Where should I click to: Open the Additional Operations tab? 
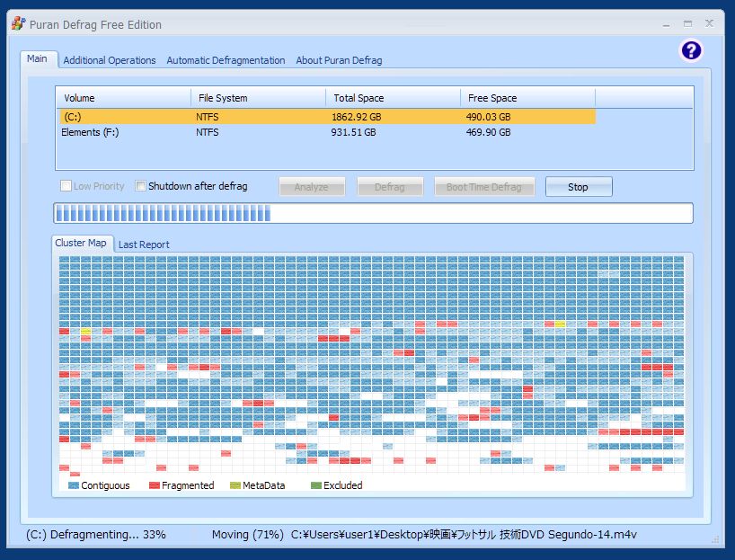[x=110, y=60]
